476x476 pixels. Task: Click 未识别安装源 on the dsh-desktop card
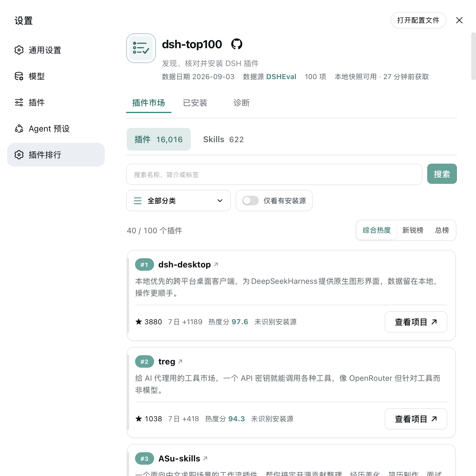[x=275, y=322]
